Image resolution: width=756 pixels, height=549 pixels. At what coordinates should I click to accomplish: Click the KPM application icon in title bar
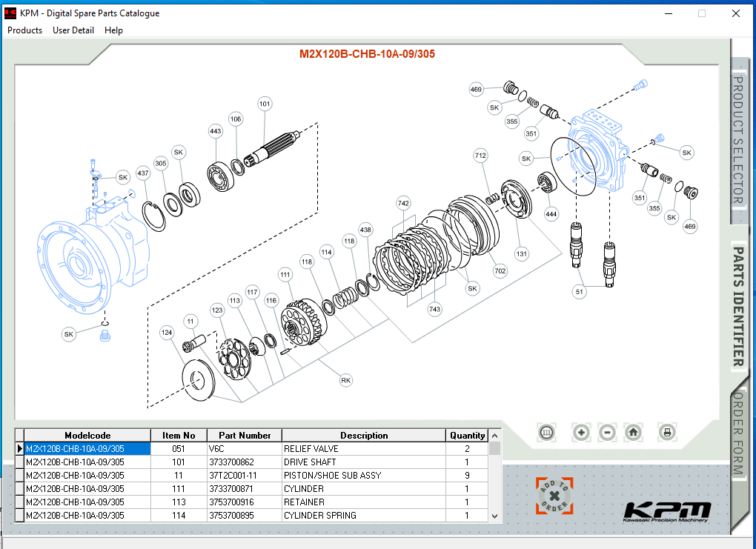click(9, 13)
